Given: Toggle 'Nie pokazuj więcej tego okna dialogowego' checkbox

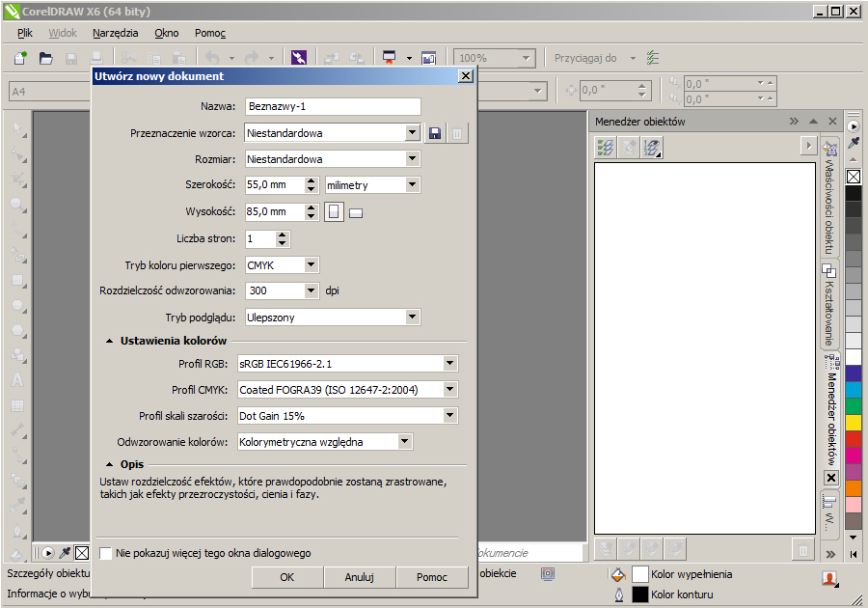Looking at the screenshot, I should [105, 553].
